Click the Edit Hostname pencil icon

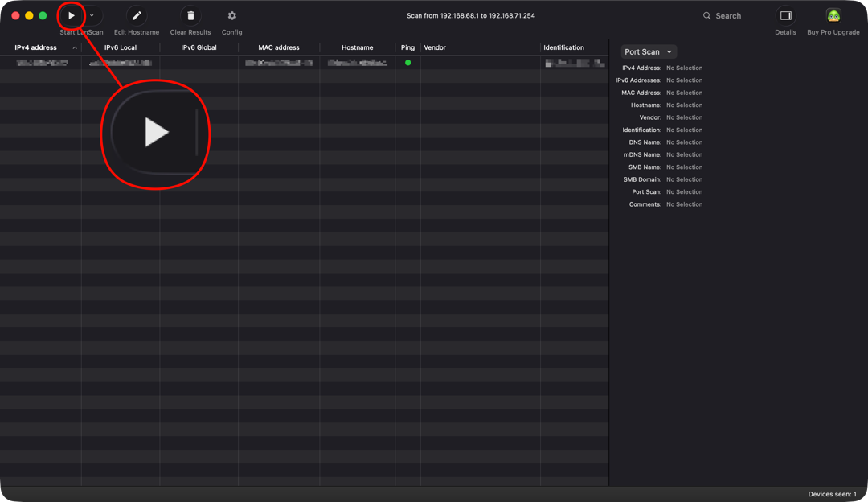[x=137, y=15]
